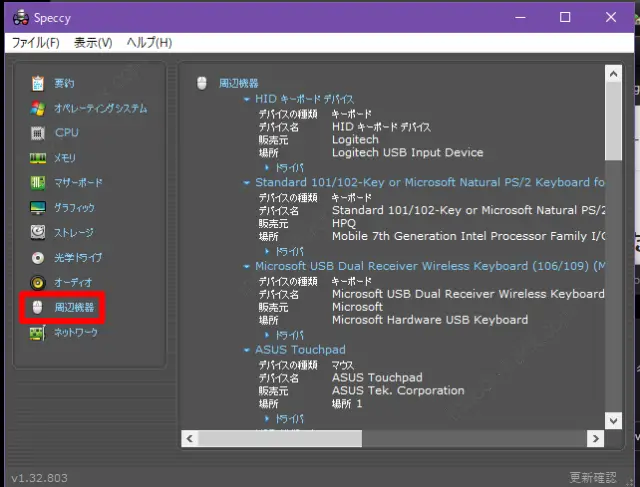Click the 場所 1 location value
Viewport: 640px width, 487px height.
coord(347,404)
